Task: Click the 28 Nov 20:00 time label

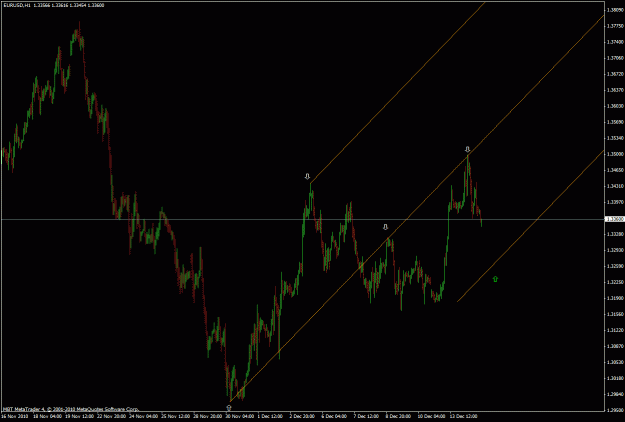Action: tap(208, 416)
